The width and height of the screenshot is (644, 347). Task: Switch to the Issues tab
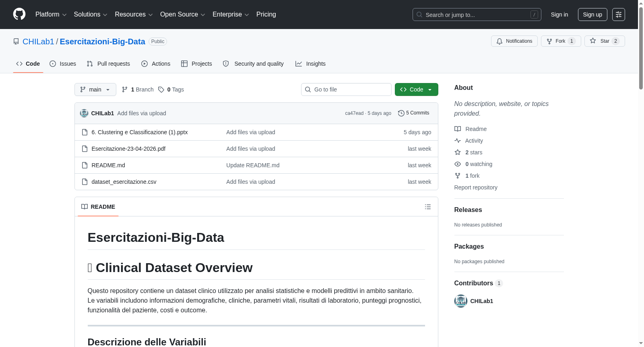tap(63, 64)
